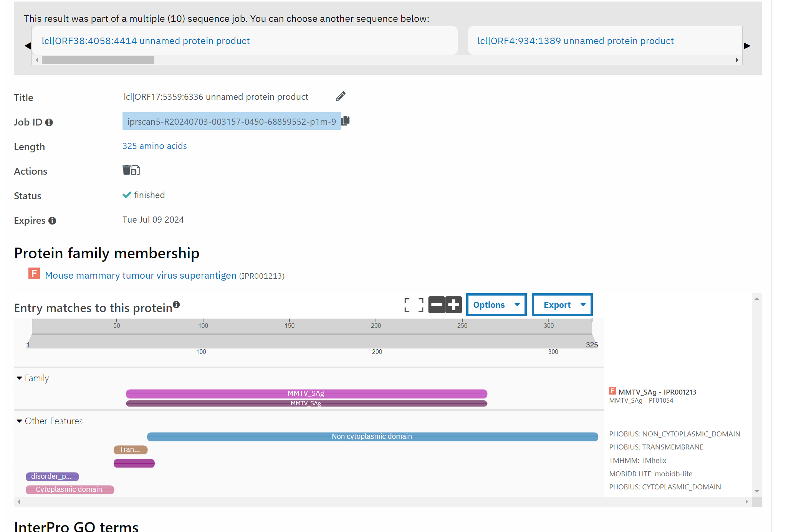Click the sequence carousel horizontal scrollbar thumb
The image size is (786, 532).
pos(98,60)
